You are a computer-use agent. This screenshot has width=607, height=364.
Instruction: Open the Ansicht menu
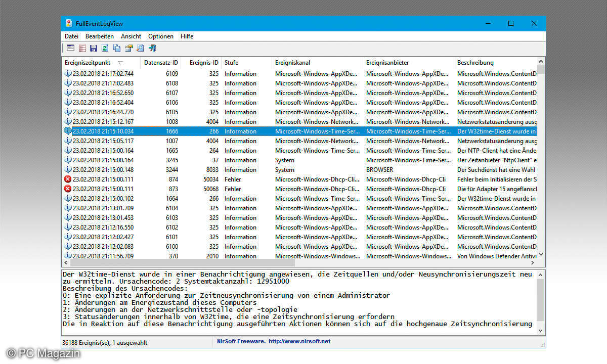[131, 36]
